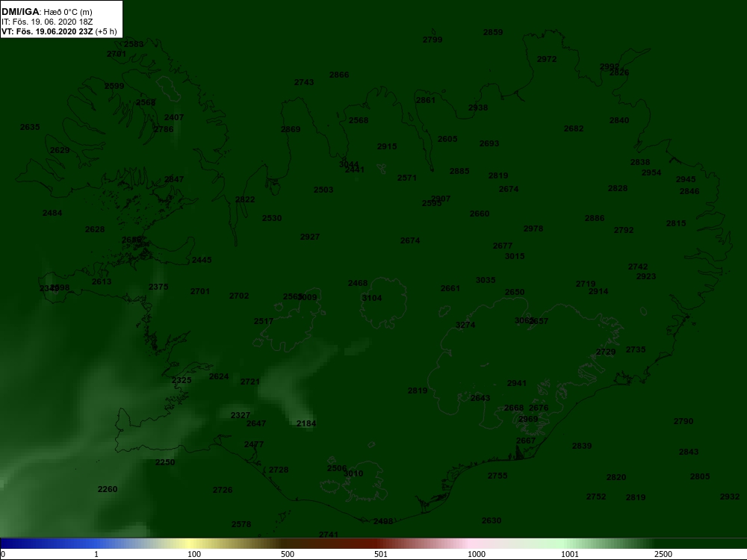The width and height of the screenshot is (747, 560).
Task: Click the 'IT: Fös. 19. 06. 2020 18Z' line
Action: click(46, 22)
